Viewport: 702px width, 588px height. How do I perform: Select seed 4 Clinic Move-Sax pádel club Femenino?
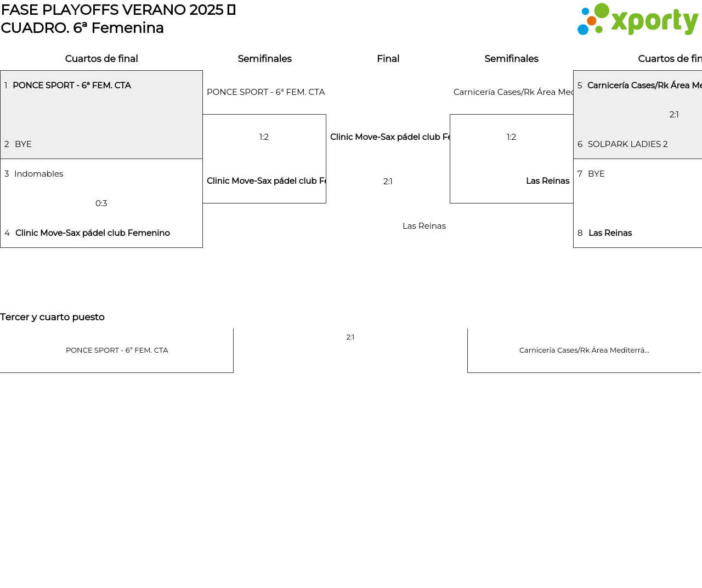pyautogui.click(x=92, y=233)
